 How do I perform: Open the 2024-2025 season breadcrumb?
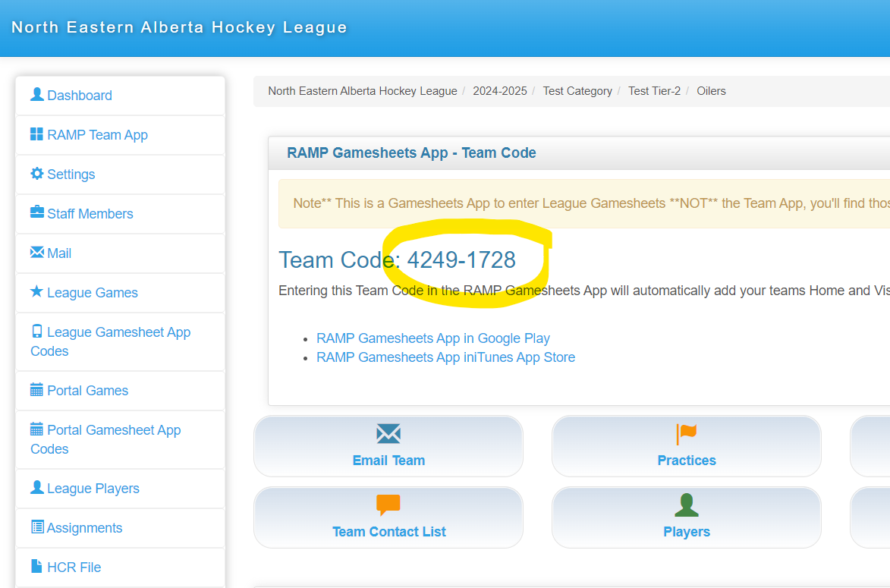pos(500,90)
